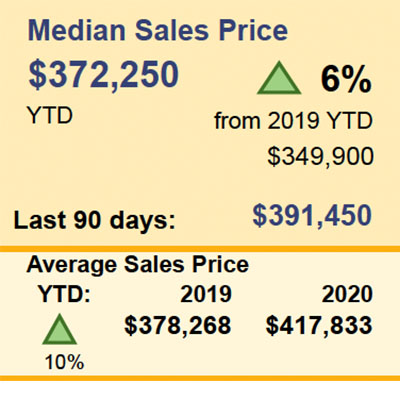Click the green triangle above 10%

coord(59,329)
